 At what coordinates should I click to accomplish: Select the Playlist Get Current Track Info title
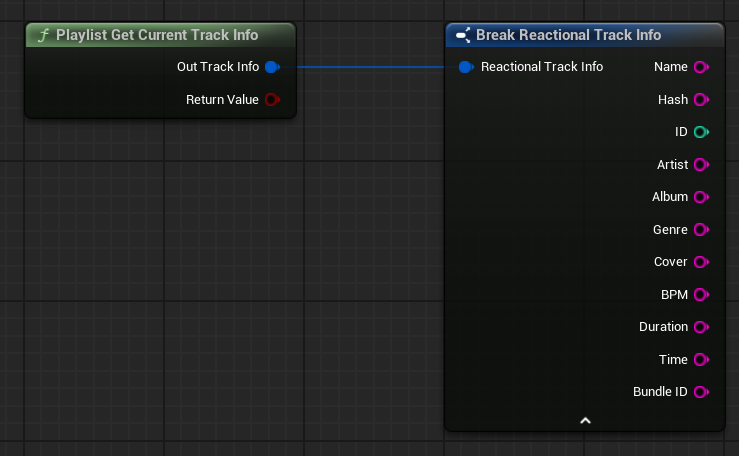157,35
